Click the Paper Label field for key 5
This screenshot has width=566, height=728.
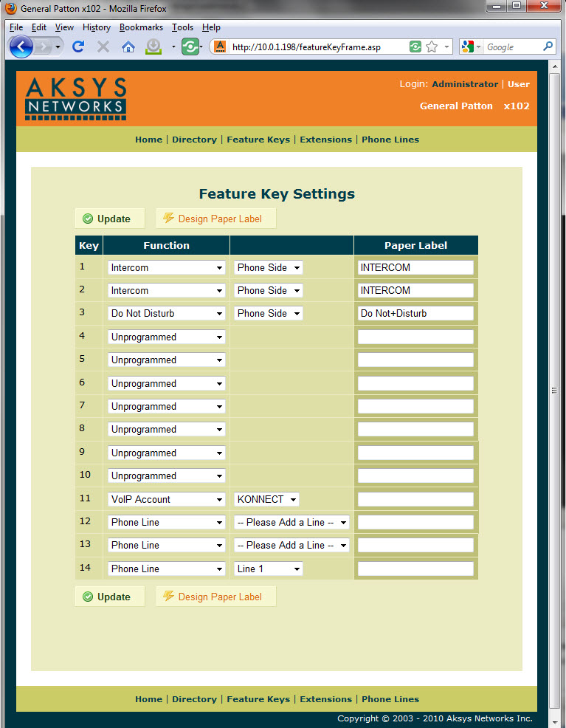(x=415, y=360)
